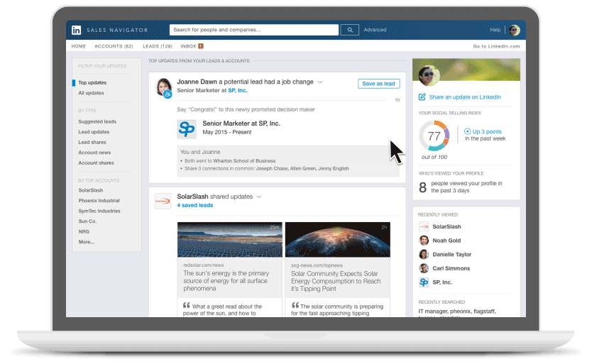592x364 pixels.
Task: Click sng-news.com/topnews source text
Action: (x=317, y=265)
